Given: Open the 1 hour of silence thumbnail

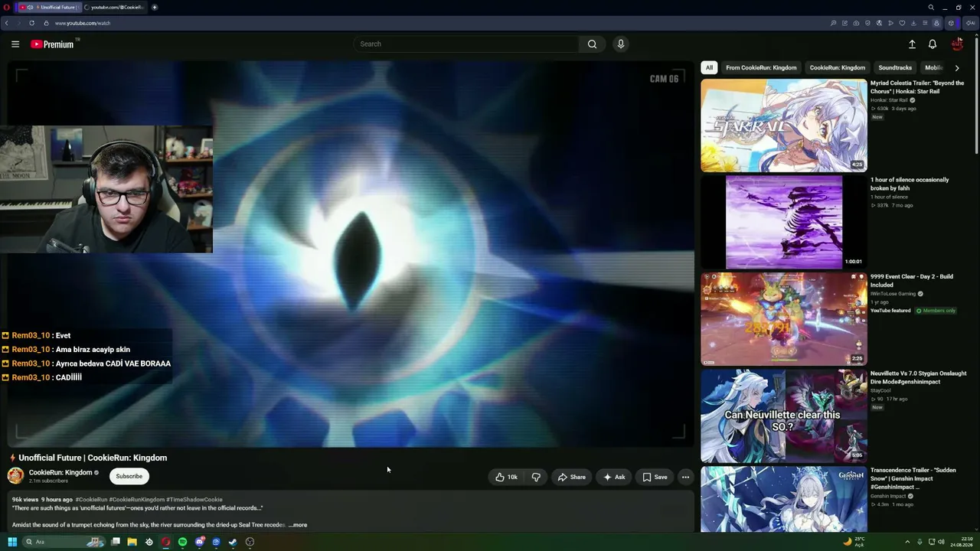Looking at the screenshot, I should tap(784, 222).
